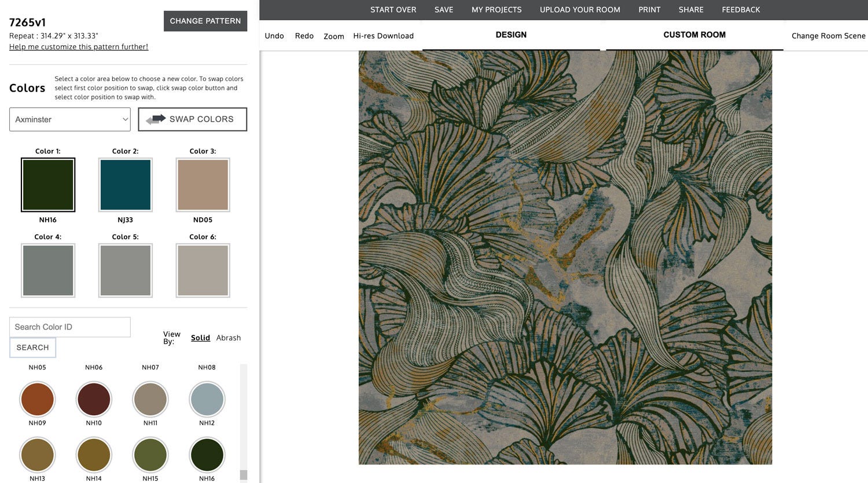Select the Color 4 gray-green swatch
Screen dimensions: 868x483
(48, 270)
